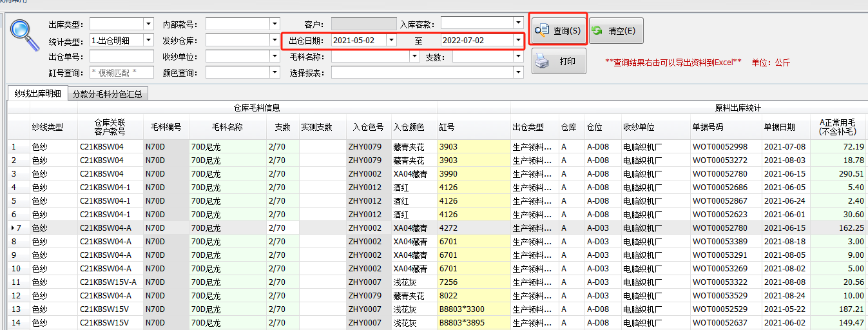Click 缸号 cell B8803*3895
The image size is (868, 330).
coord(474,323)
